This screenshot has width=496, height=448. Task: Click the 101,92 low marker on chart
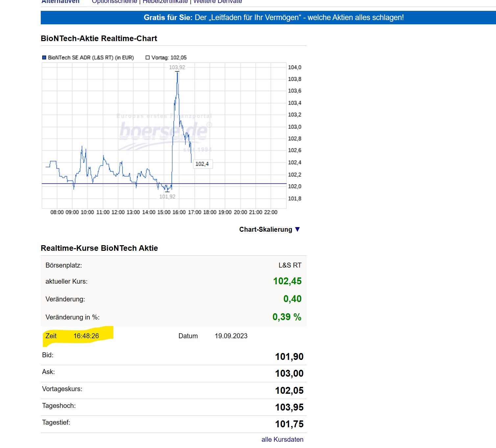click(x=167, y=197)
